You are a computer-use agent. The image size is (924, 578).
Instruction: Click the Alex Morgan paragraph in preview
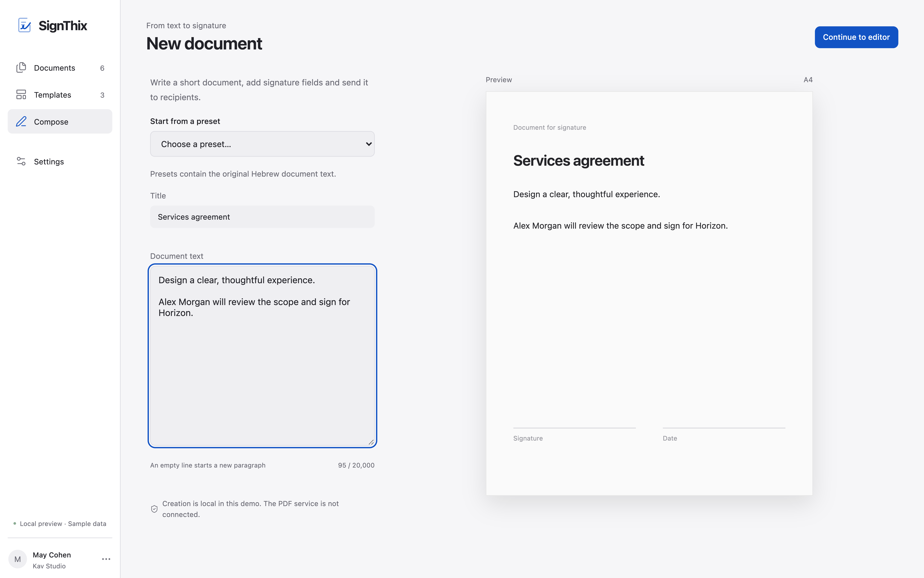[620, 226]
